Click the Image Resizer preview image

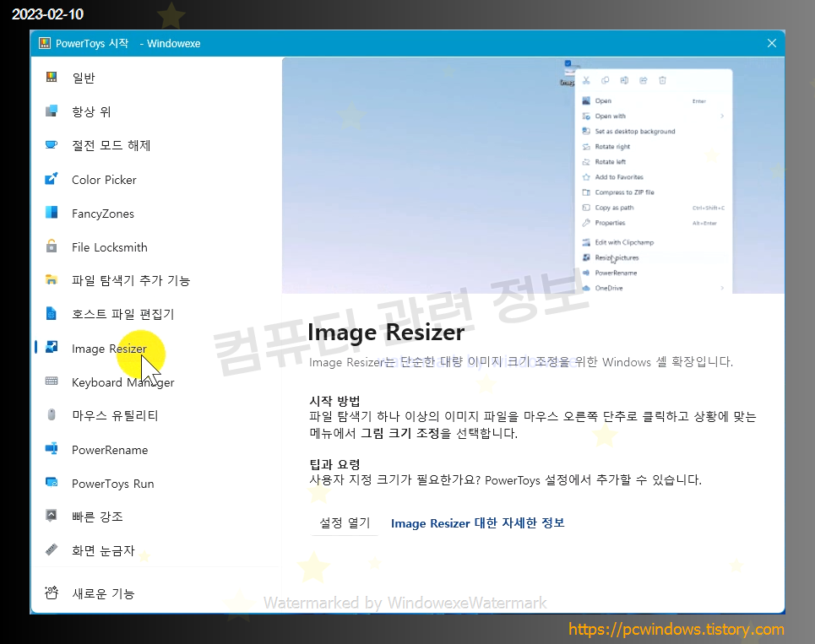(533, 176)
